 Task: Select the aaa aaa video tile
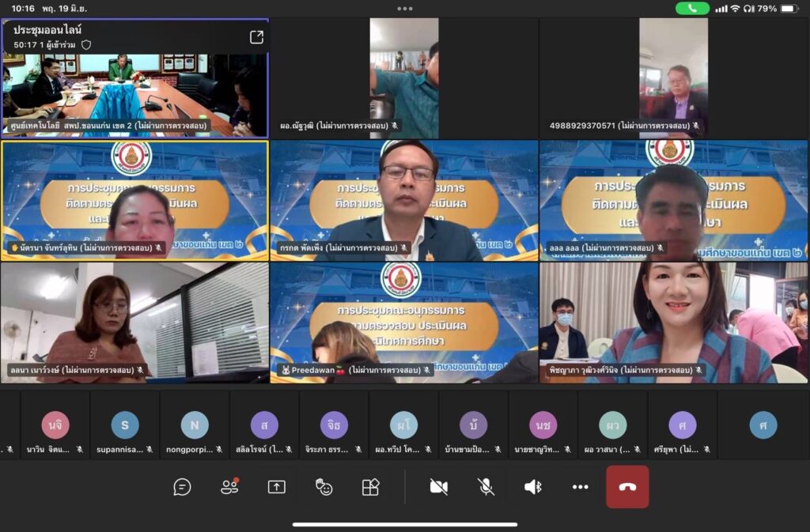[674, 201]
